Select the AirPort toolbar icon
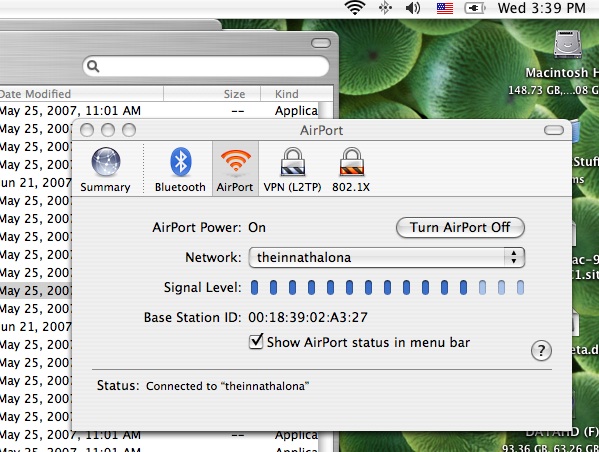This screenshot has height=452, width=599. point(235,169)
